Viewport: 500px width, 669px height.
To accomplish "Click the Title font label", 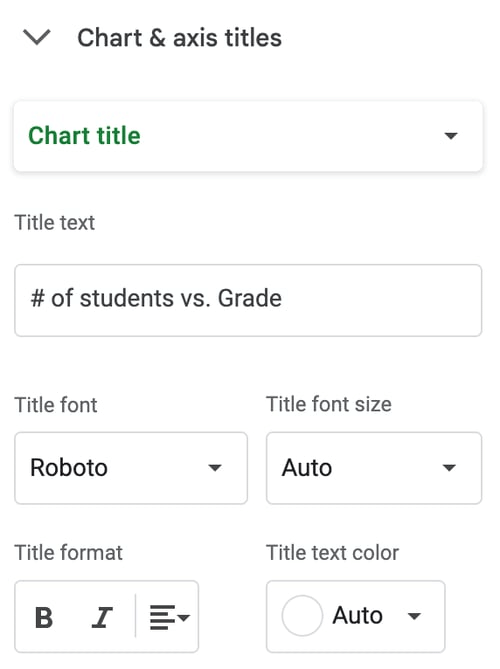I will tap(56, 404).
